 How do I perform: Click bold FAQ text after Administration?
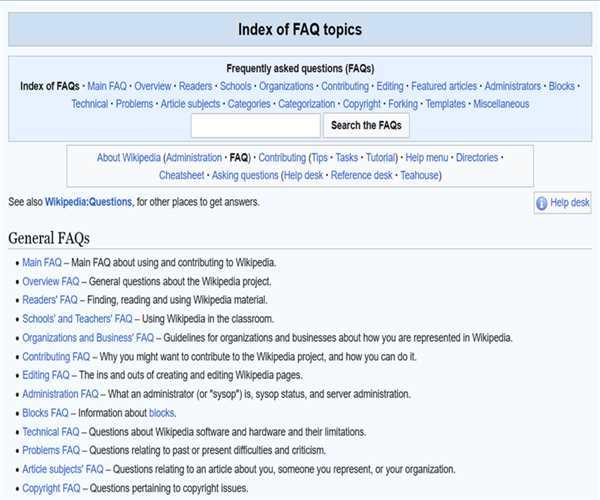238,158
